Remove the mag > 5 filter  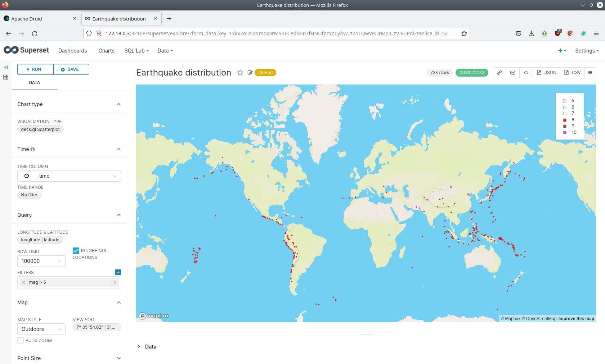click(x=23, y=282)
